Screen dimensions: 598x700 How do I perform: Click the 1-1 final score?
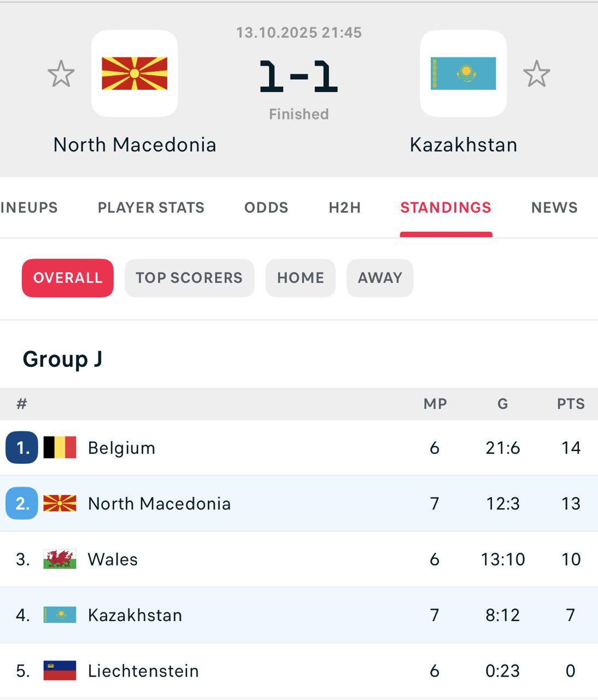click(x=298, y=76)
